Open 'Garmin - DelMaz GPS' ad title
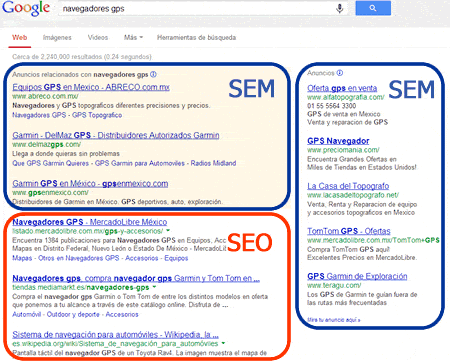The height and width of the screenshot is (361, 450). click(116, 135)
